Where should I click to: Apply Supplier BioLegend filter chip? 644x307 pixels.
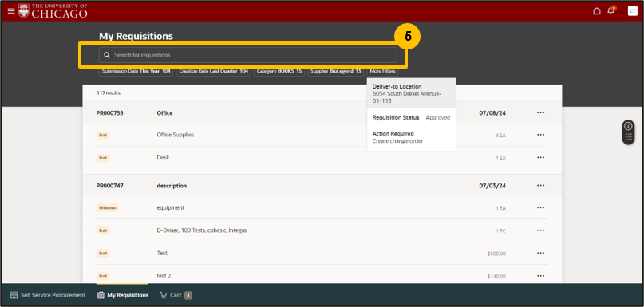click(335, 71)
